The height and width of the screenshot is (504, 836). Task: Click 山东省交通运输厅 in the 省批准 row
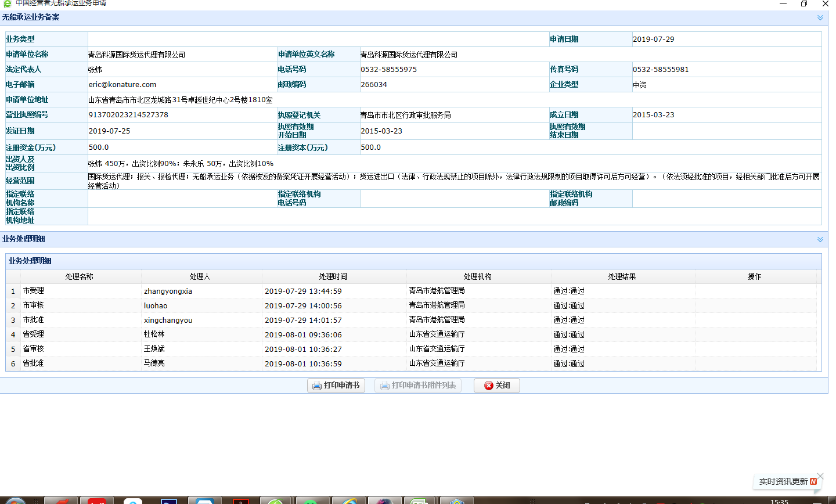click(x=437, y=363)
